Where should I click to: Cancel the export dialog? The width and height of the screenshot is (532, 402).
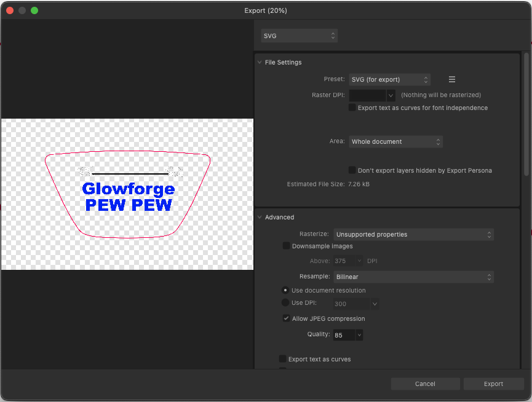pyautogui.click(x=425, y=383)
